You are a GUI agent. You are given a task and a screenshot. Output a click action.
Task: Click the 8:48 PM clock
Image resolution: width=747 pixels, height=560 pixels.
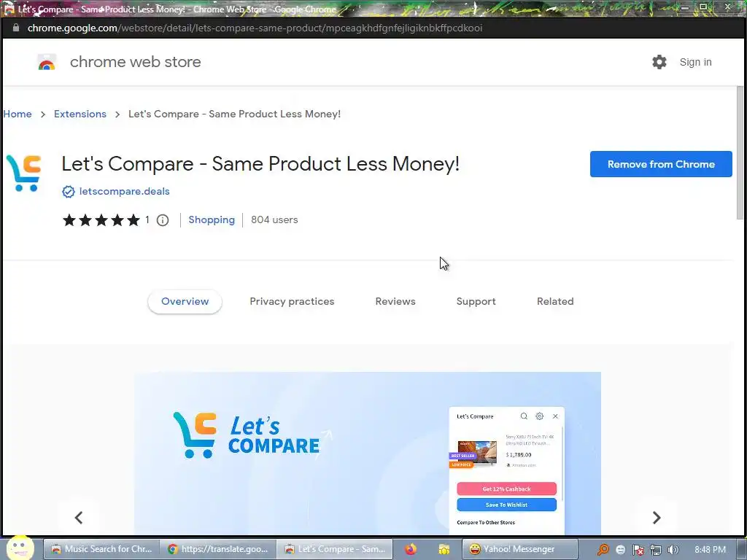point(710,550)
